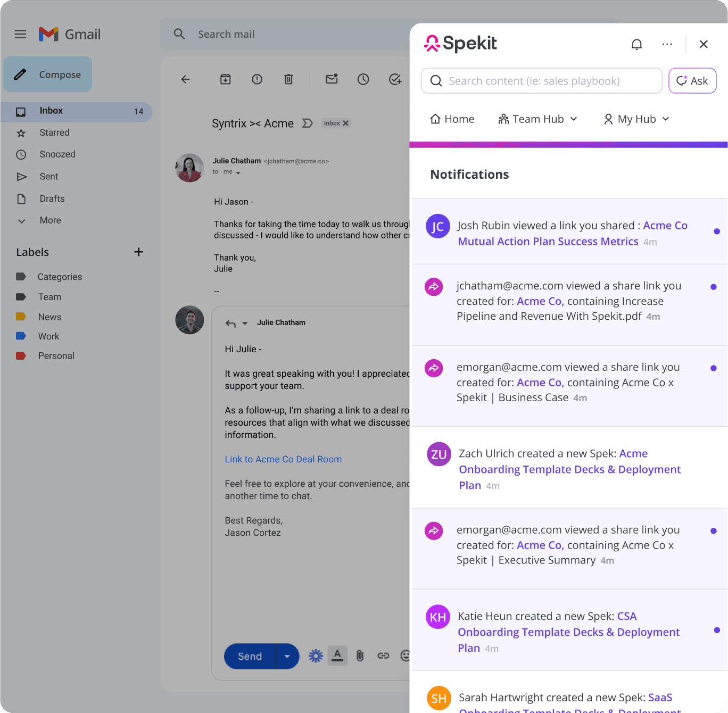Click unread dot on Josh Rubin notification
The width and height of the screenshot is (728, 713).
tap(717, 231)
